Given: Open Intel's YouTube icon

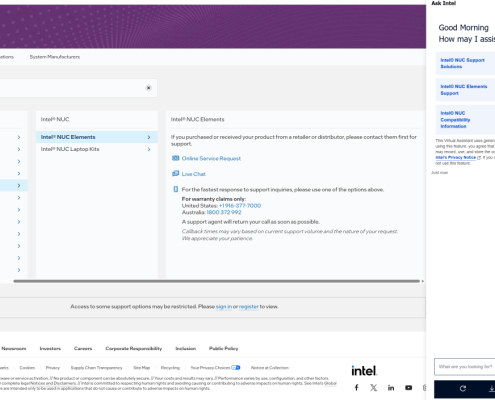Looking at the screenshot, I should click(x=408, y=388).
